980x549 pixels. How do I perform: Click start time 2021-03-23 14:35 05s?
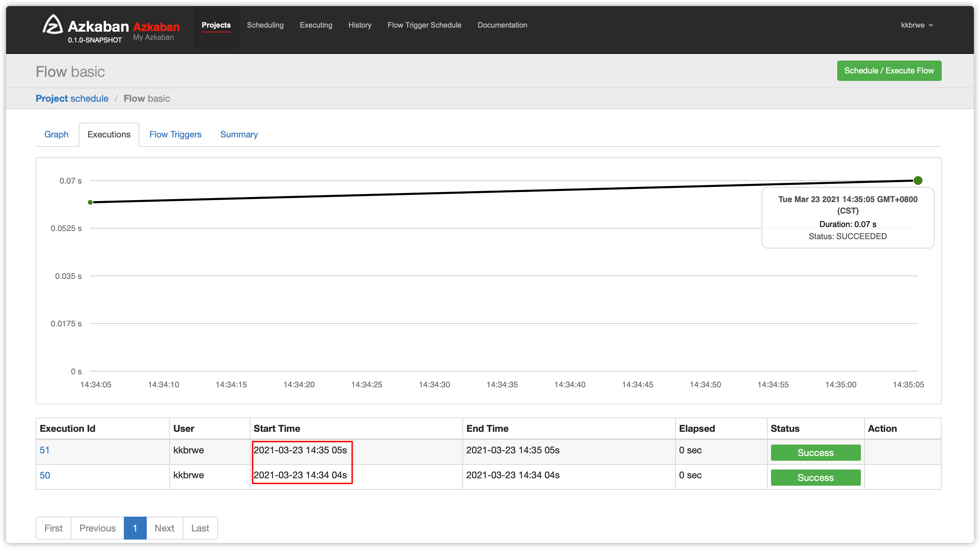click(x=300, y=450)
